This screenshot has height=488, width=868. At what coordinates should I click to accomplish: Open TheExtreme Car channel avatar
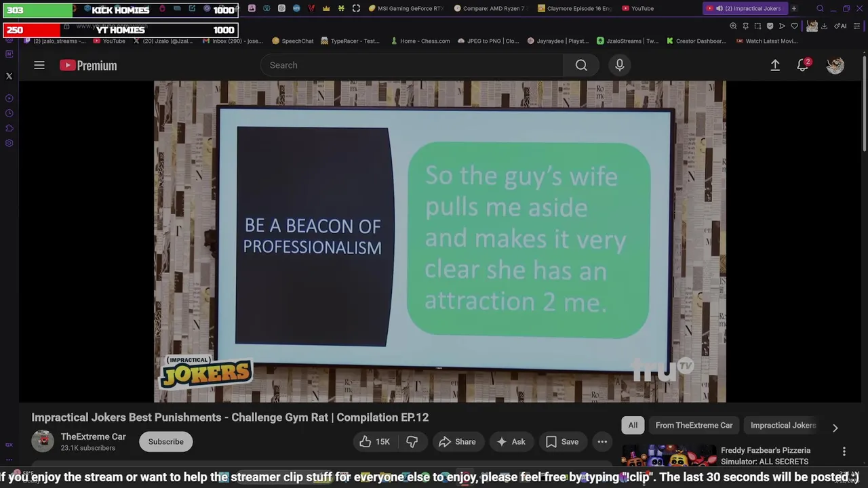(43, 441)
